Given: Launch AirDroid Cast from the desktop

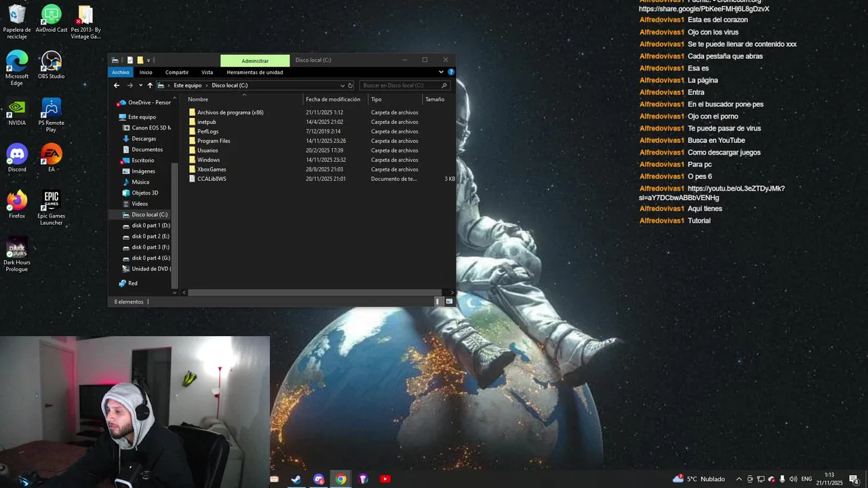Looking at the screenshot, I should [51, 19].
